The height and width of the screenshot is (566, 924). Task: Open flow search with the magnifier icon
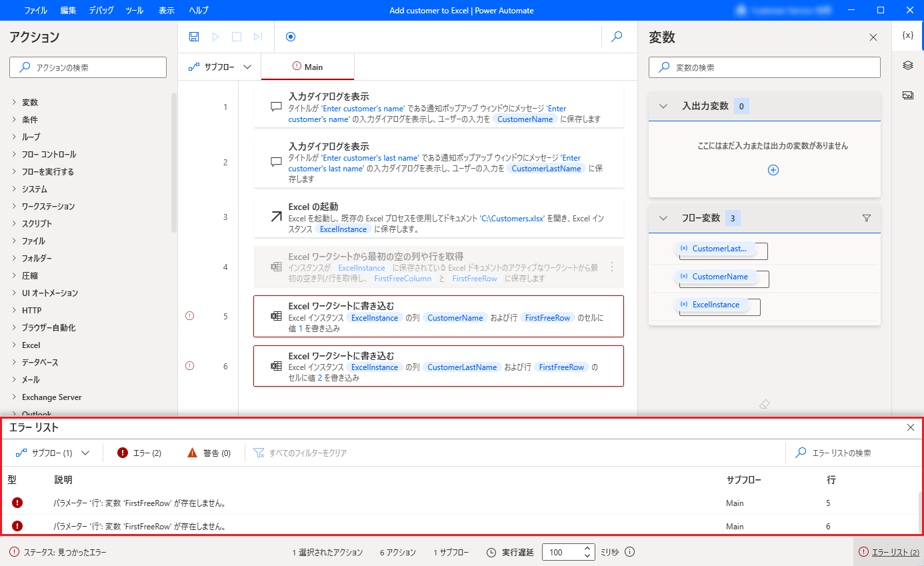click(x=617, y=37)
